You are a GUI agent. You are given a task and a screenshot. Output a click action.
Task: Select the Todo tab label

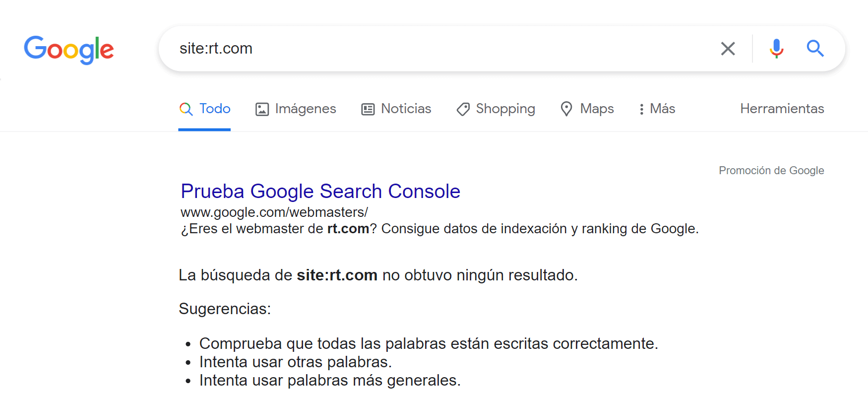pyautogui.click(x=215, y=109)
